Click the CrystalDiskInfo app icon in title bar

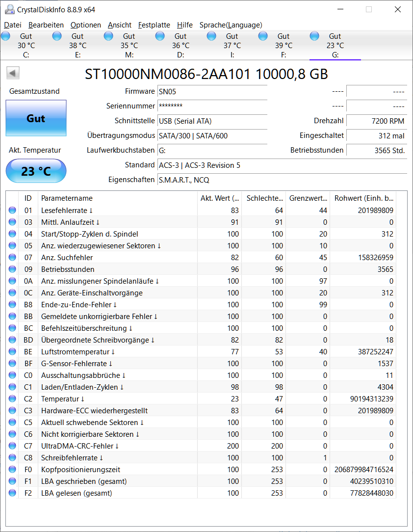(x=10, y=9)
